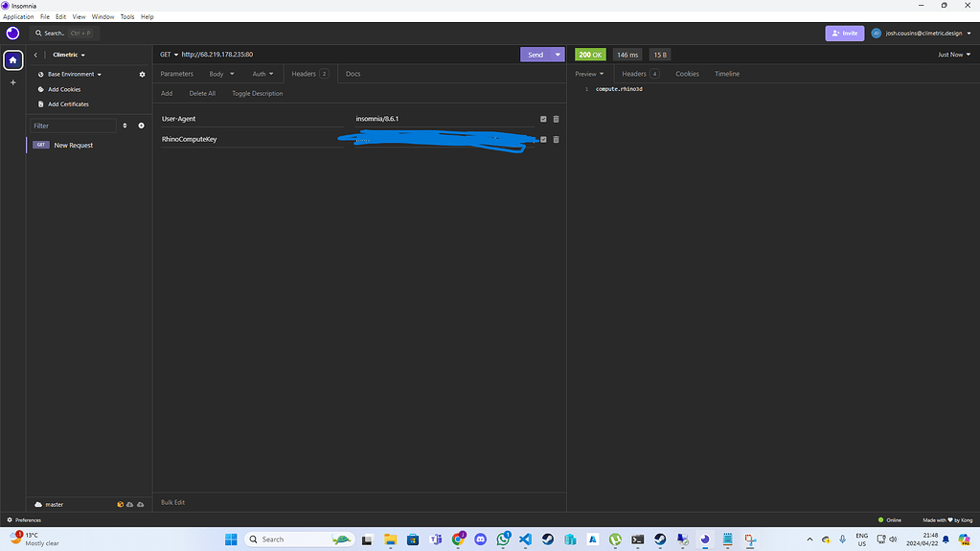980x551 pixels.
Task: Expand the Send button dropdown arrow
Action: tap(558, 55)
